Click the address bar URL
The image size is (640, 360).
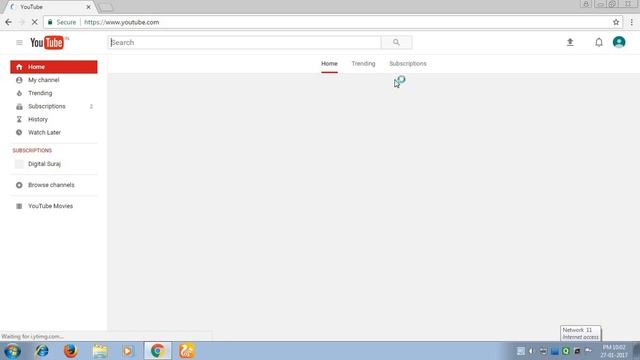point(122,22)
